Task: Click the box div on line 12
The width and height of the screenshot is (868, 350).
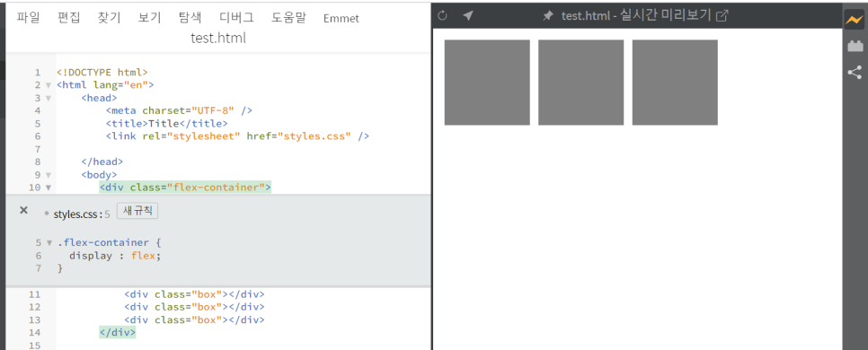Action: tap(194, 307)
